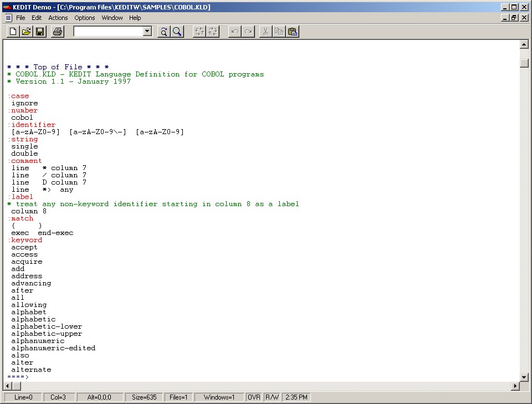
Task: Click the 'Version 1.1 - January 1997' comment line
Action: pyautogui.click(x=69, y=81)
